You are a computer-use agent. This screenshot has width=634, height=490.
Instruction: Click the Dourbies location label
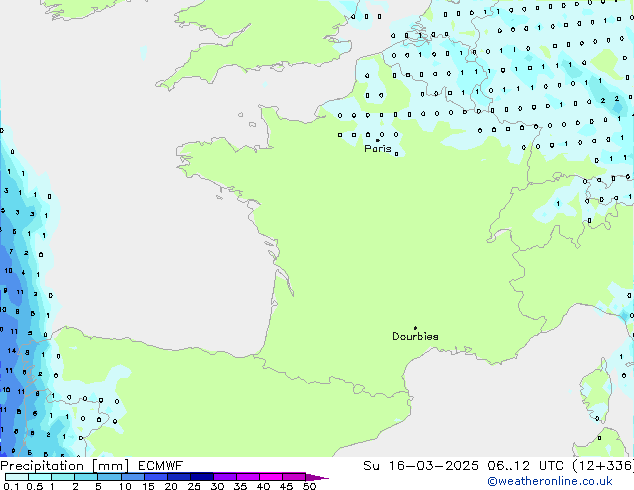(x=415, y=336)
